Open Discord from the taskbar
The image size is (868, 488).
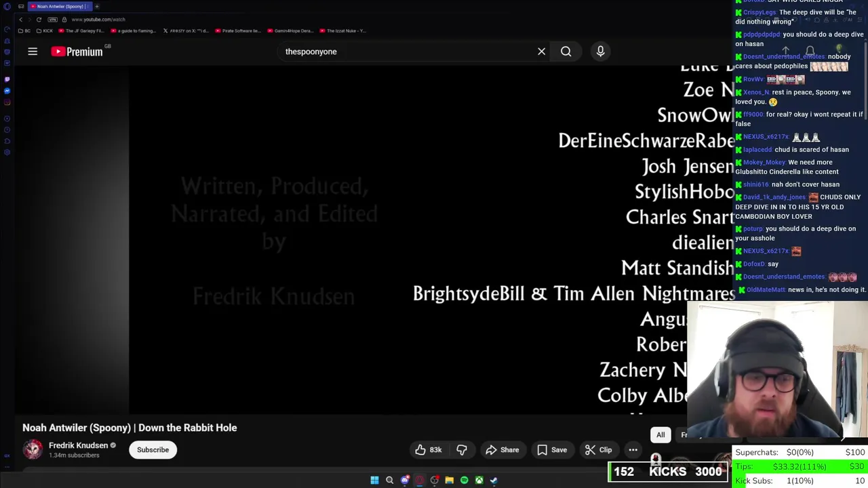(x=405, y=481)
